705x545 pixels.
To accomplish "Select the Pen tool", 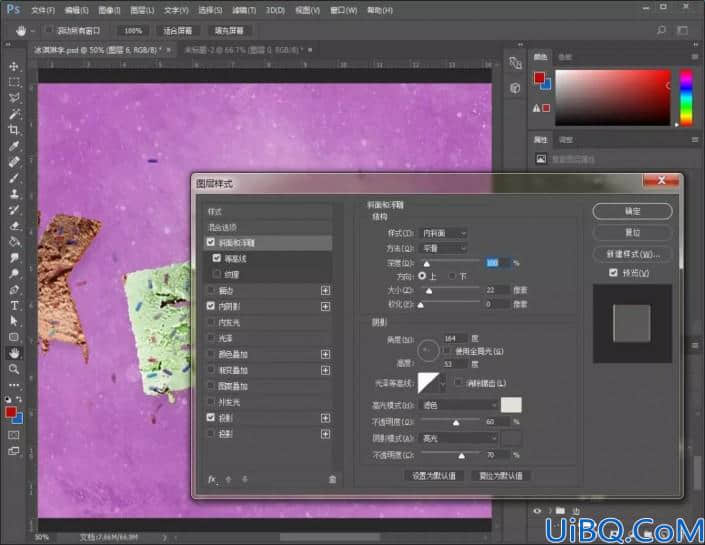I will (x=14, y=290).
